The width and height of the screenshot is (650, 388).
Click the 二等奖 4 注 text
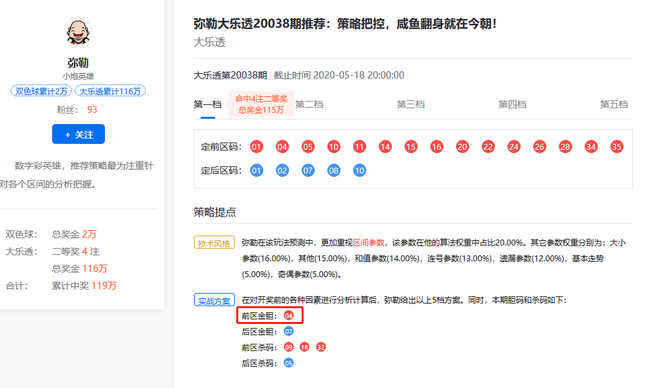click(x=75, y=252)
